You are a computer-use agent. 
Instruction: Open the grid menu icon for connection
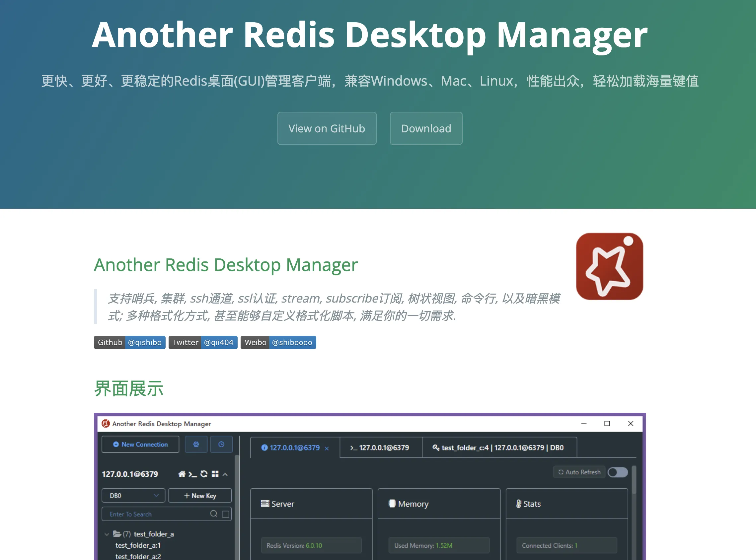pos(215,474)
